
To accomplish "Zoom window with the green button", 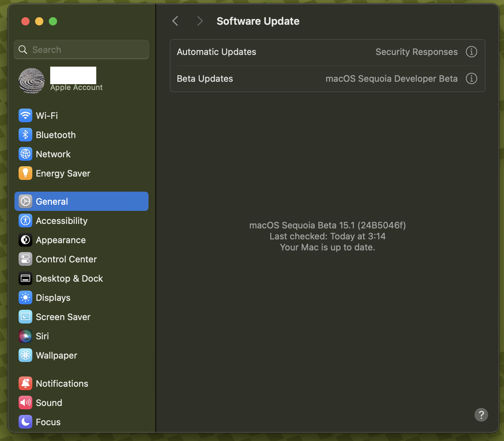I will coord(53,21).
